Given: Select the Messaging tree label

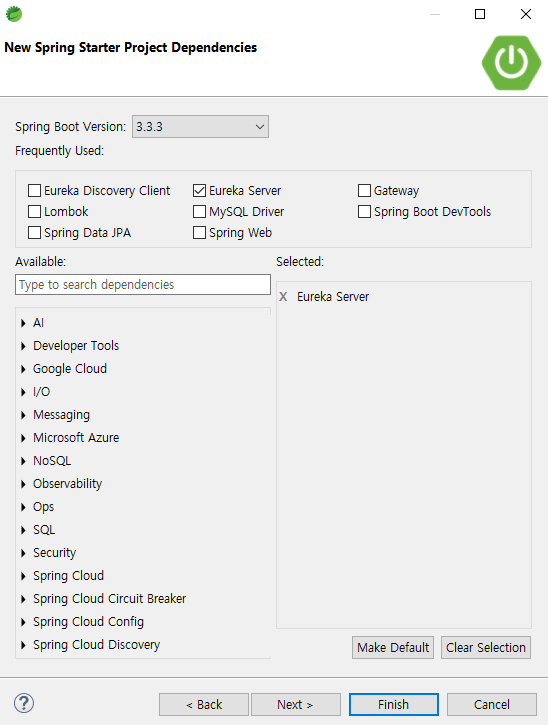Looking at the screenshot, I should (x=62, y=415).
